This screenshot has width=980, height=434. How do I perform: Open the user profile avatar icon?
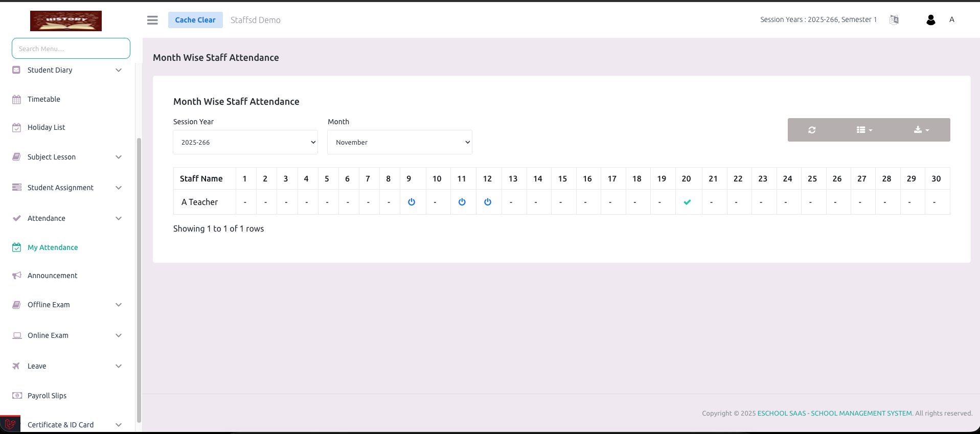[x=930, y=20]
